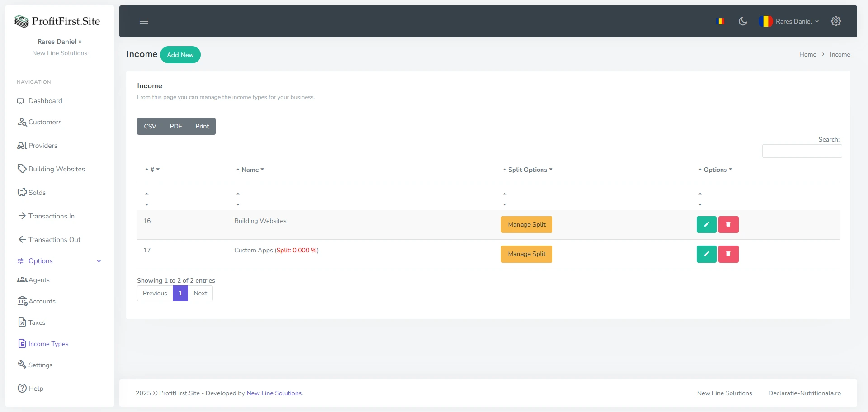Screen dimensions: 868x412
Task: Toggle the sidebar with the hamburger icon
Action: click(144, 21)
